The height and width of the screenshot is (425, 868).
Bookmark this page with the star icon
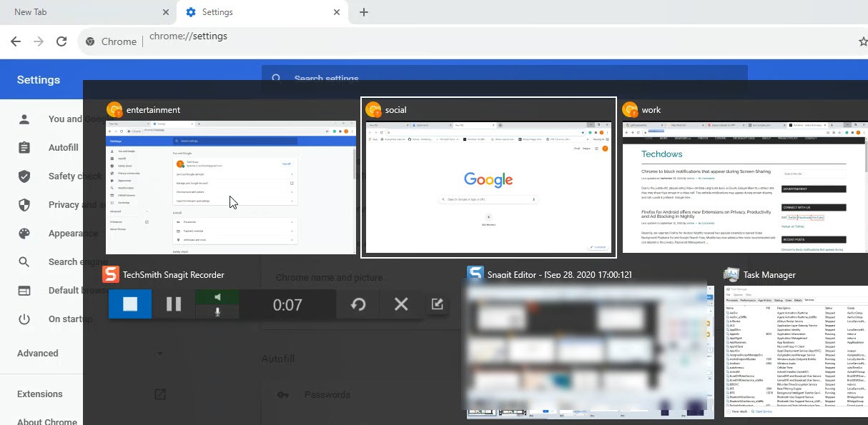[x=862, y=41]
